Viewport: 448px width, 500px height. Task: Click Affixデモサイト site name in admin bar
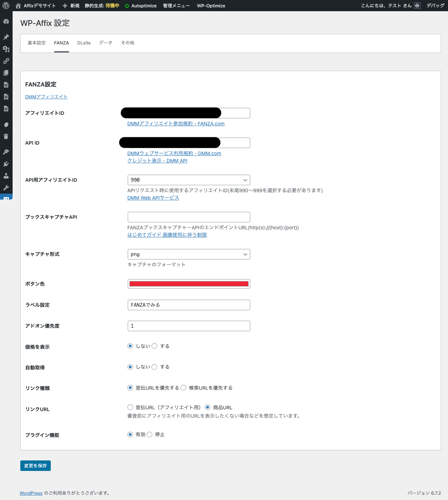click(x=40, y=6)
